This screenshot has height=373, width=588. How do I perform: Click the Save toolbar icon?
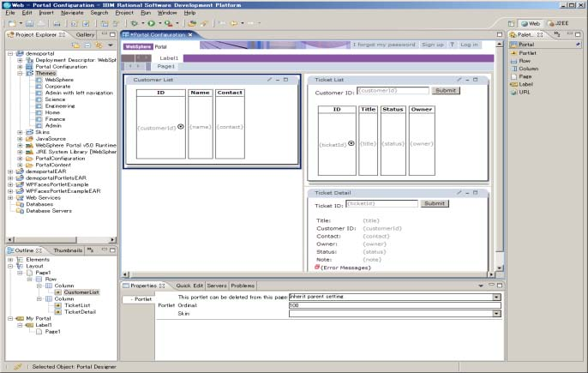[29, 24]
